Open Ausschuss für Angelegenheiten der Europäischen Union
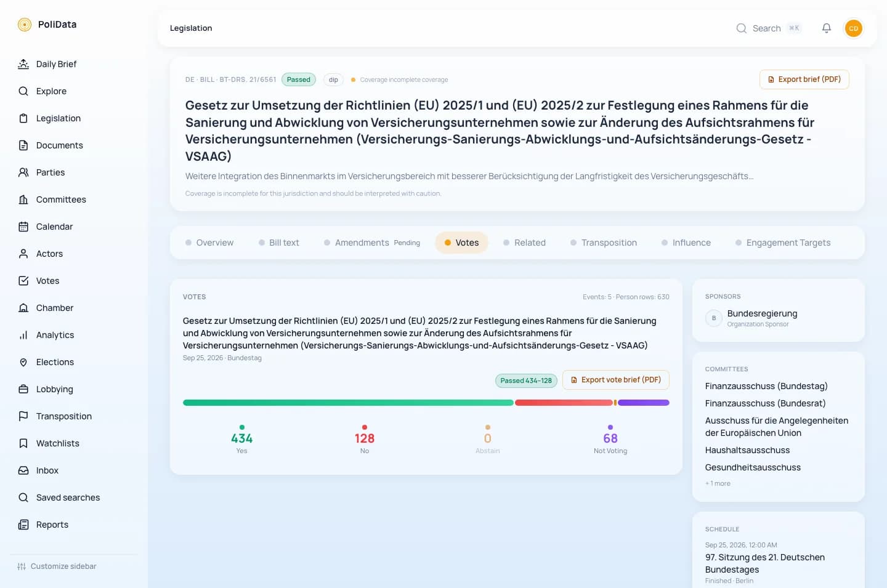887x588 pixels. (x=777, y=427)
